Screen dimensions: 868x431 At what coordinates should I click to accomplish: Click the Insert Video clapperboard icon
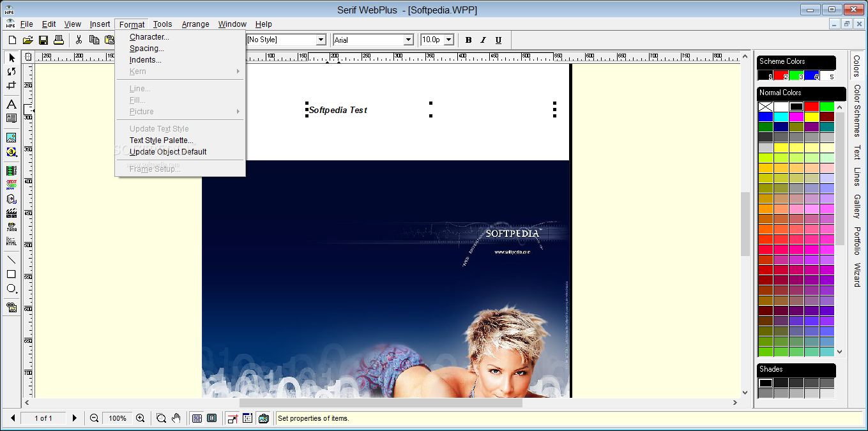tap(11, 213)
